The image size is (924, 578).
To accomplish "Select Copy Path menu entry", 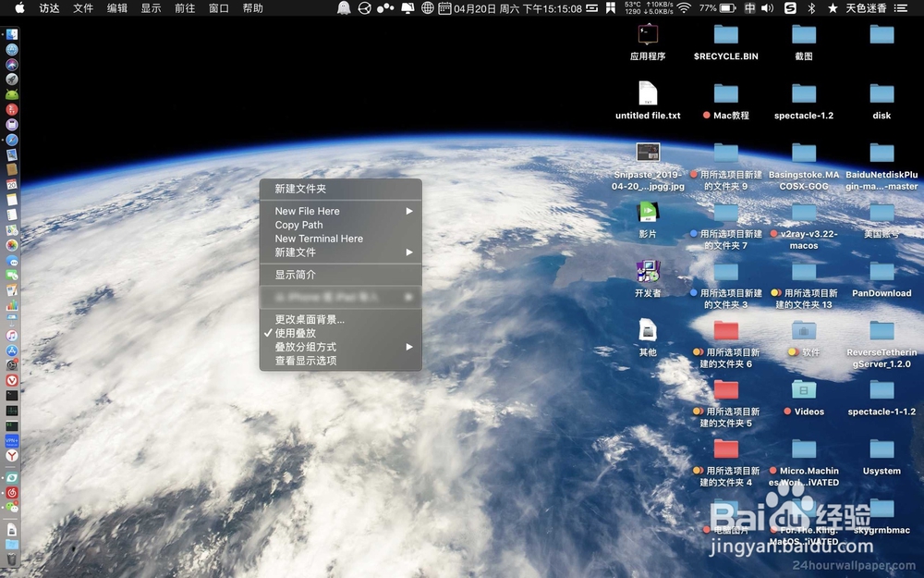I will pyautogui.click(x=341, y=226).
